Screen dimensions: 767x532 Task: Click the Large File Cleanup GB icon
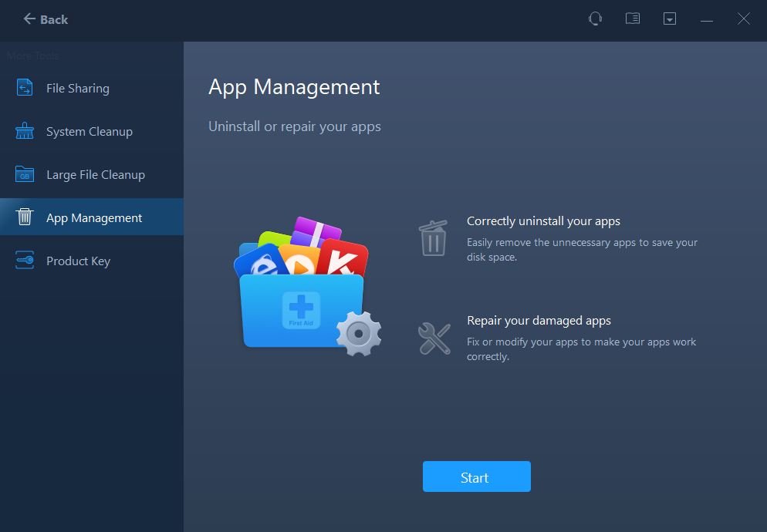25,174
